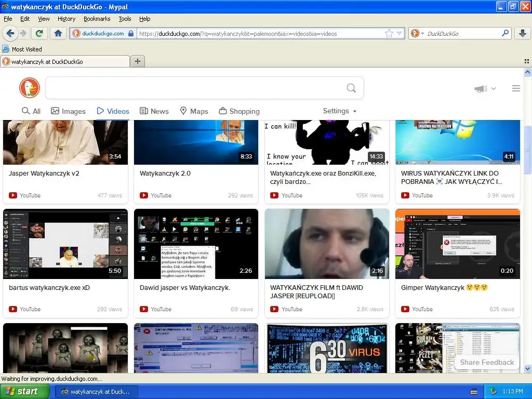Open WATYKAŃCZYK FILM ft DAWID JASPER link
The height and width of the screenshot is (399, 532).
[316, 292]
